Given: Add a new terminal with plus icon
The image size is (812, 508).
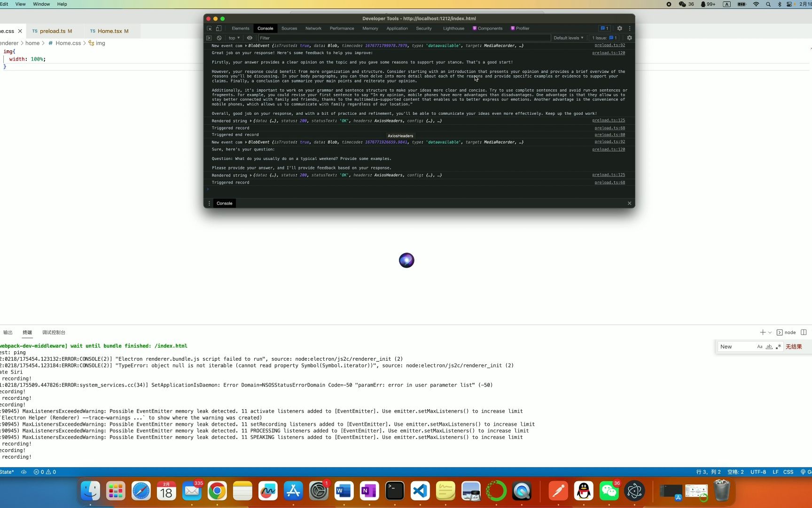Looking at the screenshot, I should pyautogui.click(x=762, y=333).
